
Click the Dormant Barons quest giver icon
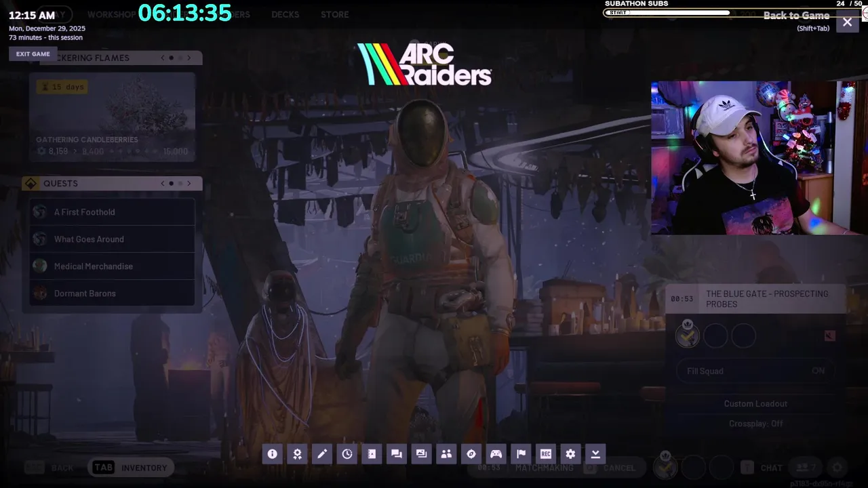40,293
